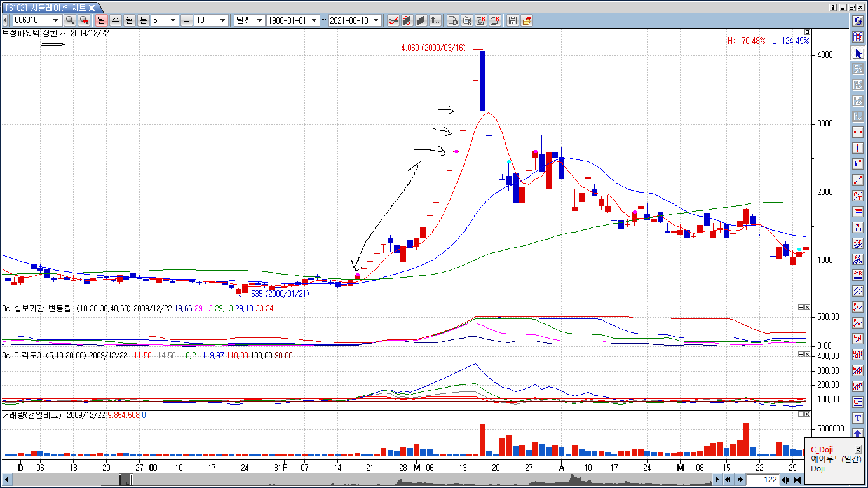Close the C_Doji popup notification
868x488 pixels.
click(x=858, y=449)
